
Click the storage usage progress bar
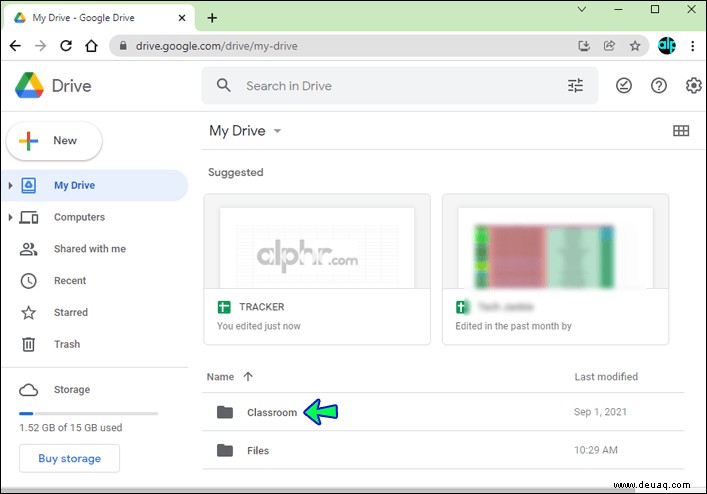pos(88,413)
